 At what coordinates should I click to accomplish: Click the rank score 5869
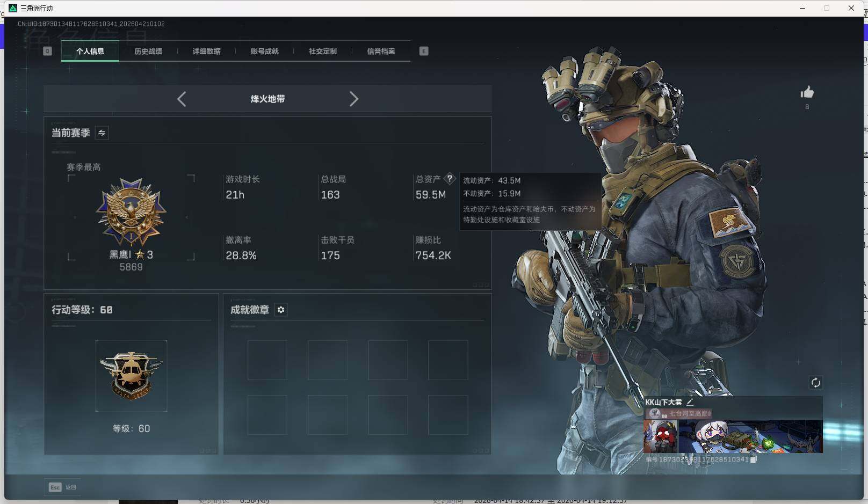click(x=131, y=267)
